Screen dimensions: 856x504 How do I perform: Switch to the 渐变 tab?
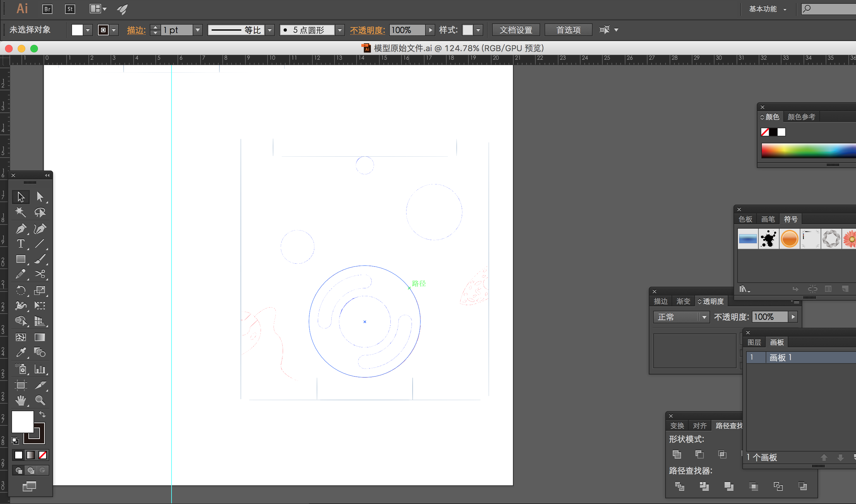tap(683, 301)
